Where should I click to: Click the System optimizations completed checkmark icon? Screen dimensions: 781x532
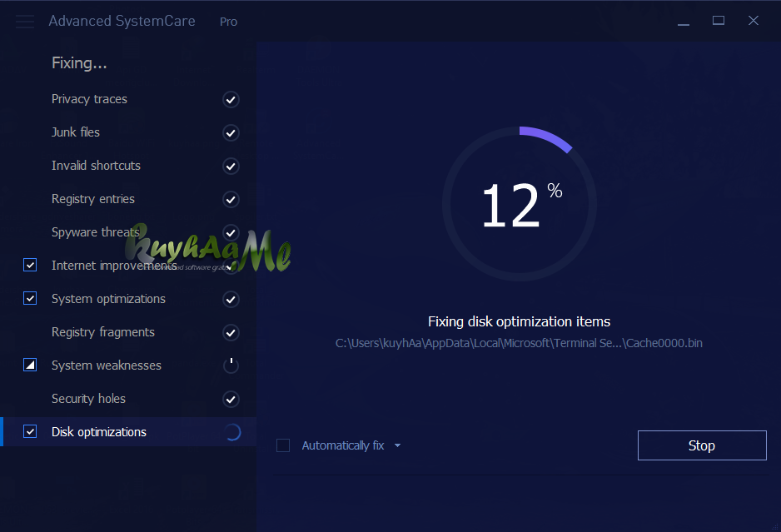pyautogui.click(x=231, y=300)
